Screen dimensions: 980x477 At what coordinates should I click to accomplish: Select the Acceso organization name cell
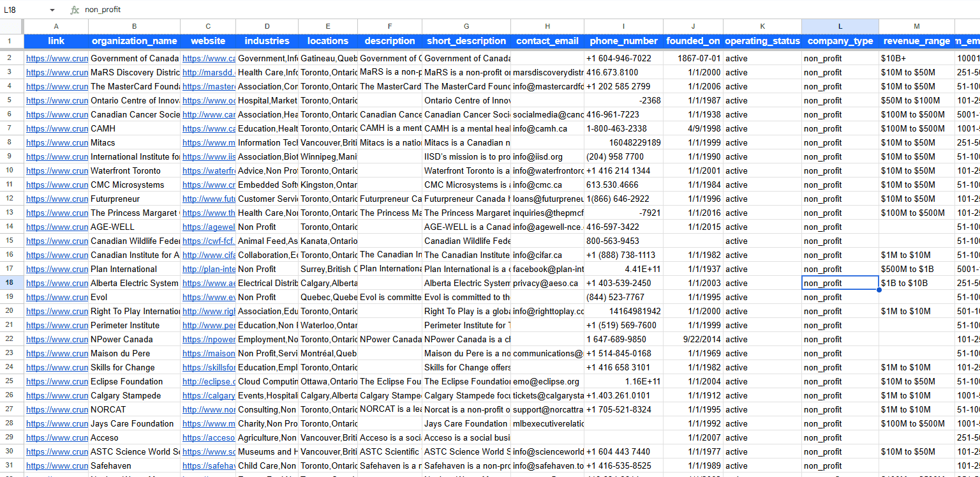pos(134,437)
